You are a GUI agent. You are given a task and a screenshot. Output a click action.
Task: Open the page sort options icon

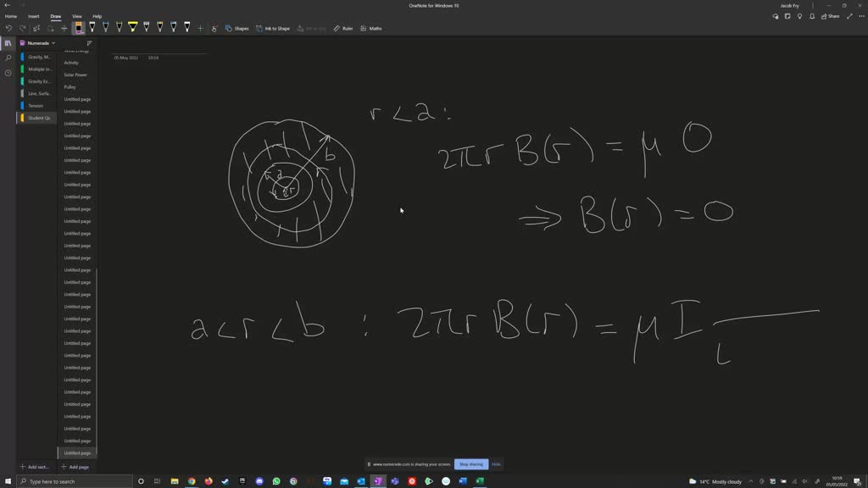(89, 42)
